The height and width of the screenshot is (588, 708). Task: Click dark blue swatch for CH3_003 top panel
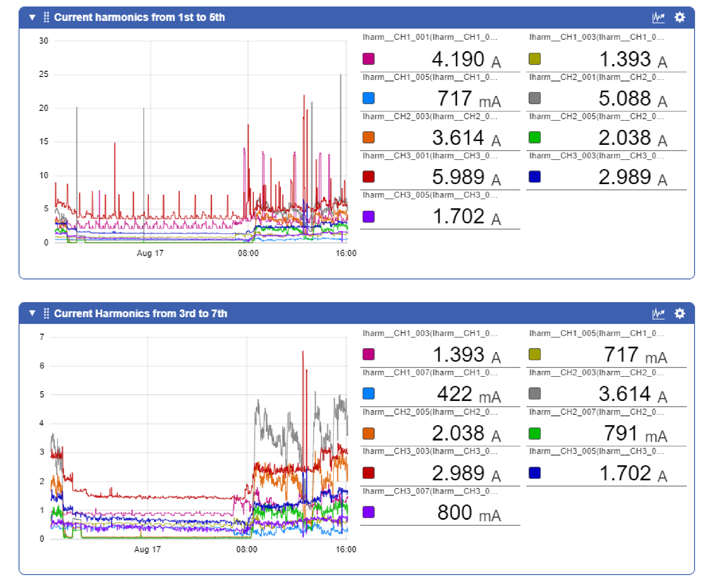tap(535, 177)
